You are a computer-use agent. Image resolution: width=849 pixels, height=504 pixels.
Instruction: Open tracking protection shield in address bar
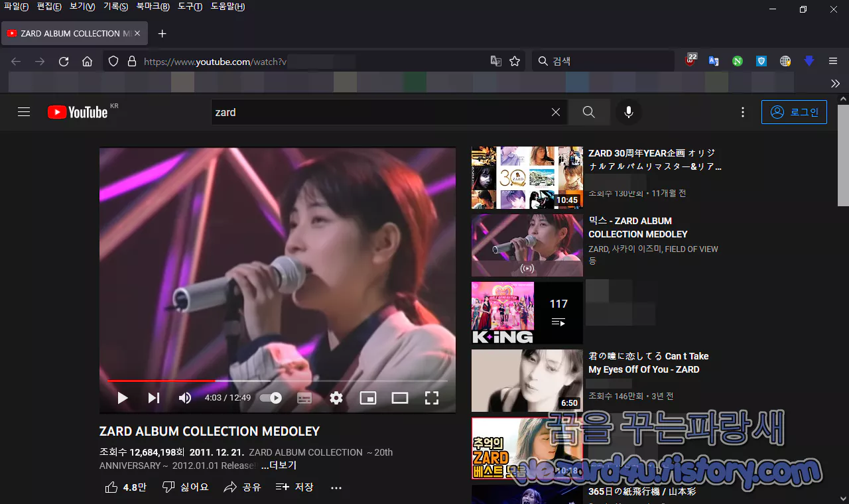(x=113, y=61)
